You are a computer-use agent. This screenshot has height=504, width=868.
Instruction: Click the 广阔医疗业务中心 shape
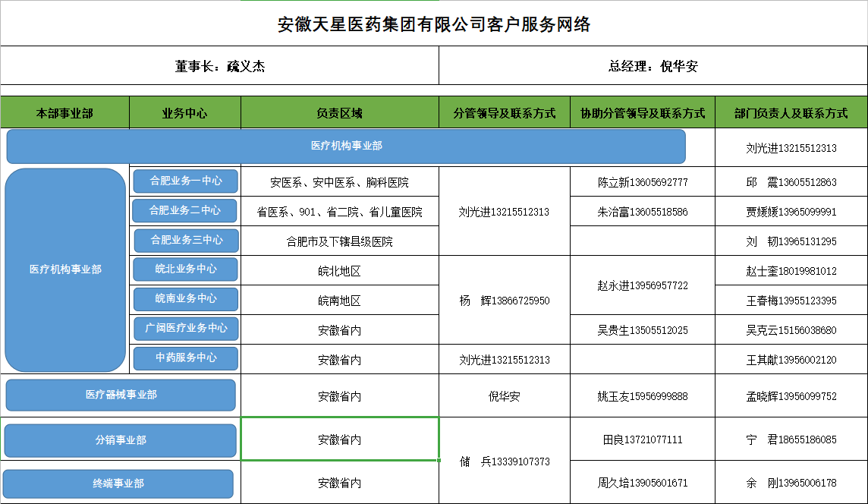187,328
